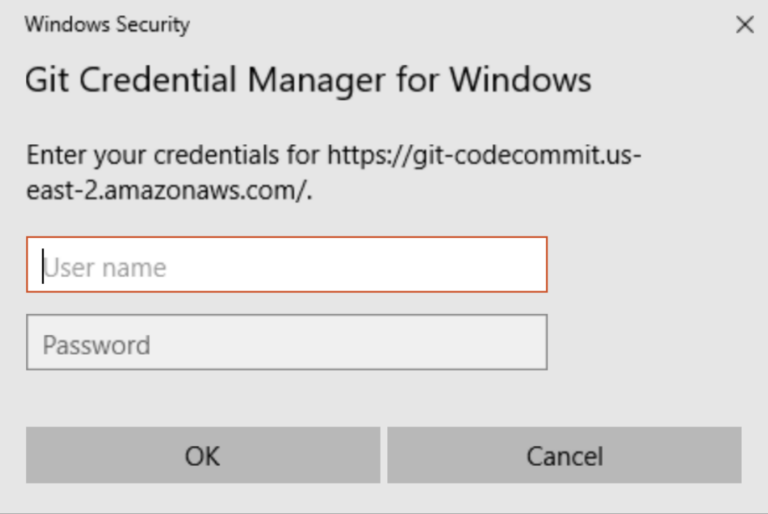Click the empty title bar area beside Windows Security
This screenshot has height=514, width=768.
pyautogui.click(x=450, y=25)
